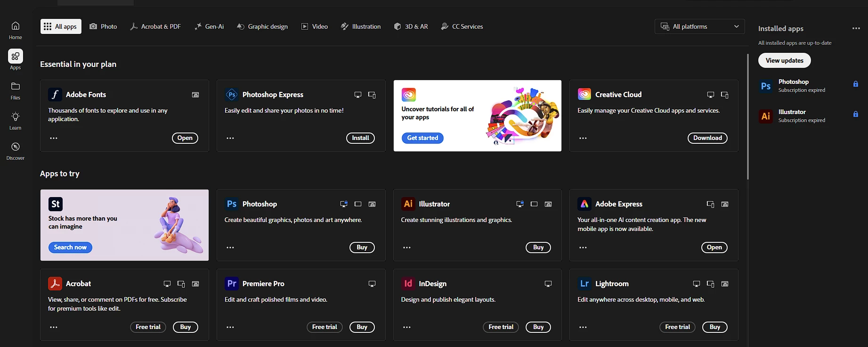Switch to the Graphic design tab

tap(262, 26)
